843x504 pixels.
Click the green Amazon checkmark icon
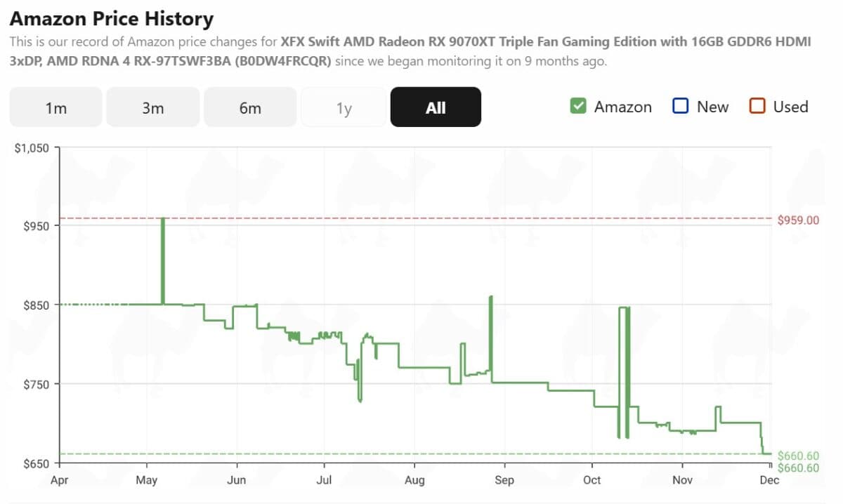click(579, 106)
